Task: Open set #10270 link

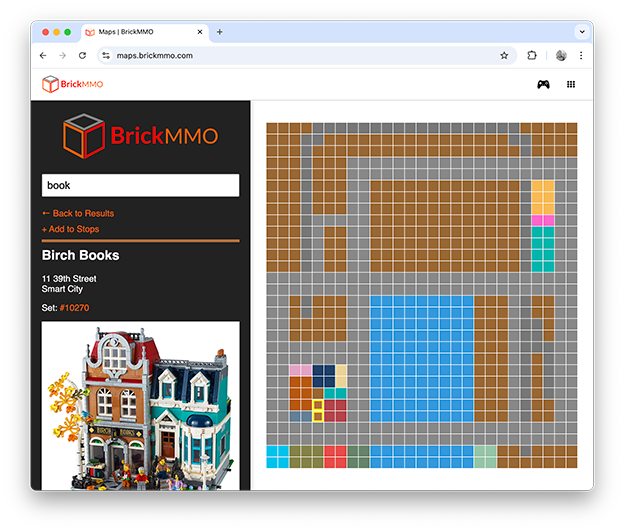Action: pos(74,308)
